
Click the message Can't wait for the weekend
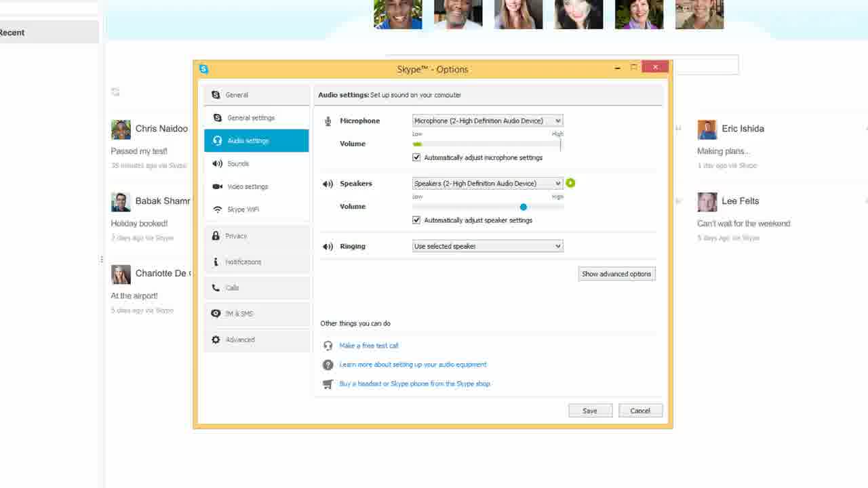744,224
